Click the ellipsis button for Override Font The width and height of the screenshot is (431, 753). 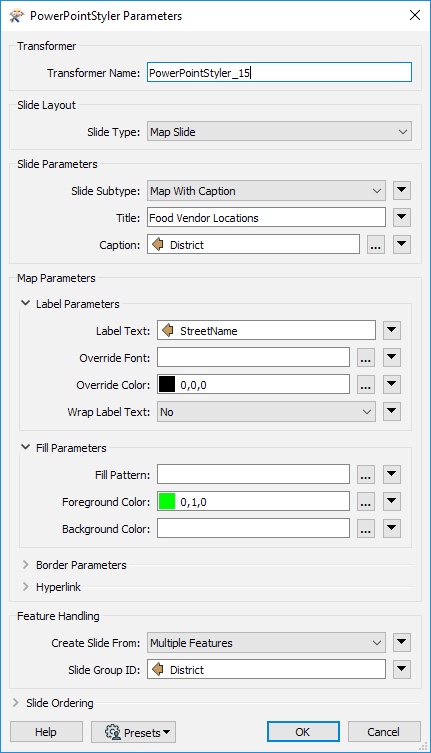366,357
